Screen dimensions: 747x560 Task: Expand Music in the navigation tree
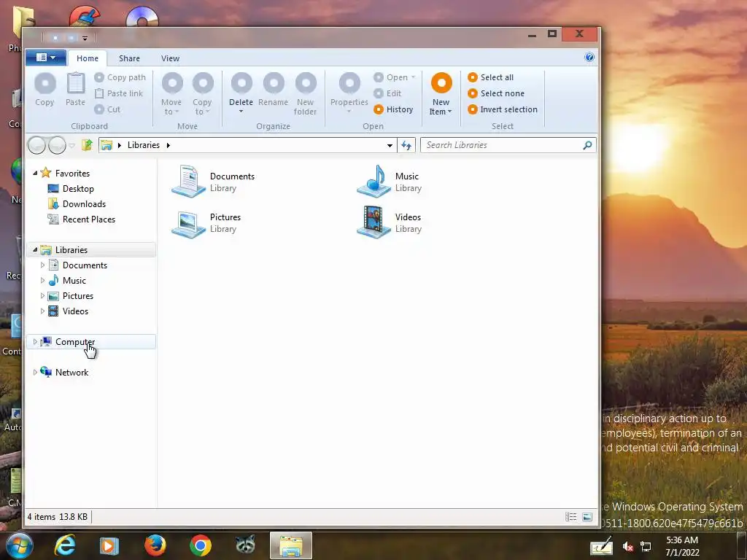click(x=42, y=281)
